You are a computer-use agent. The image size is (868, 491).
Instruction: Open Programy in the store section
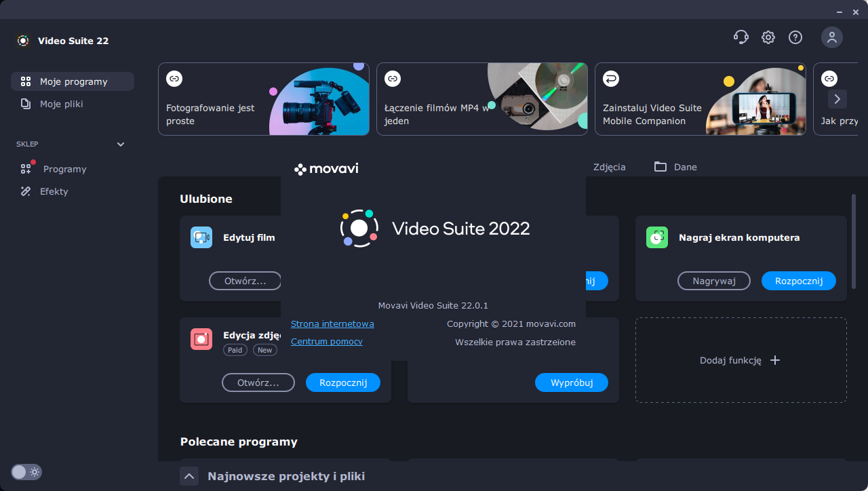point(64,169)
